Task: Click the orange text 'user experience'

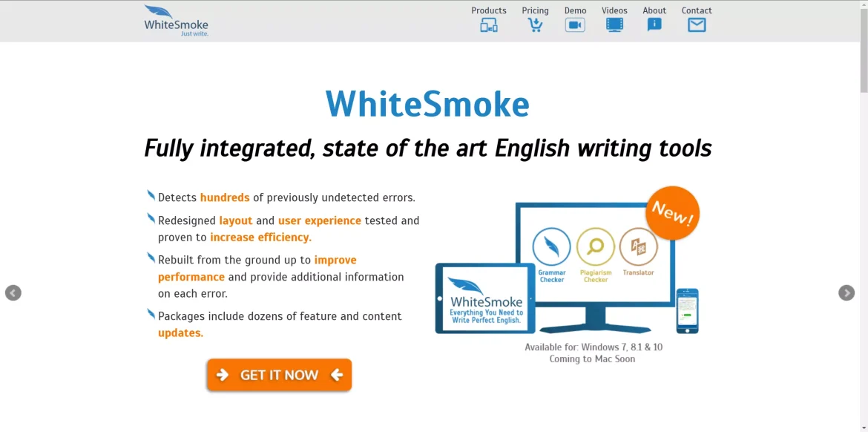Action: tap(320, 220)
